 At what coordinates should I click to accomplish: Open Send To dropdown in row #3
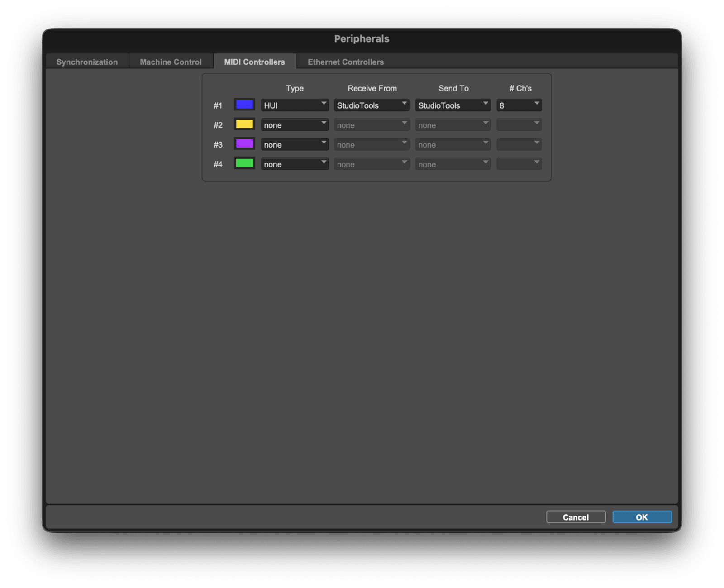click(452, 144)
